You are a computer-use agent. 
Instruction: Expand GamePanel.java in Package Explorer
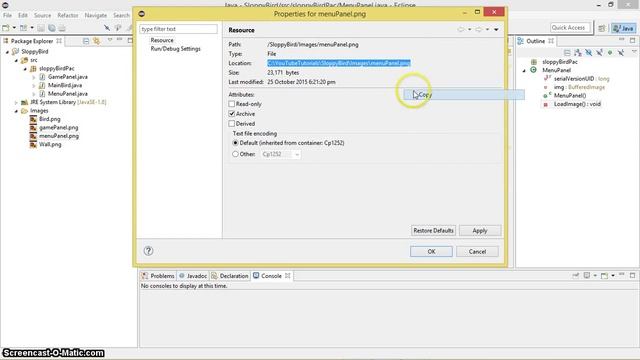click(x=33, y=77)
